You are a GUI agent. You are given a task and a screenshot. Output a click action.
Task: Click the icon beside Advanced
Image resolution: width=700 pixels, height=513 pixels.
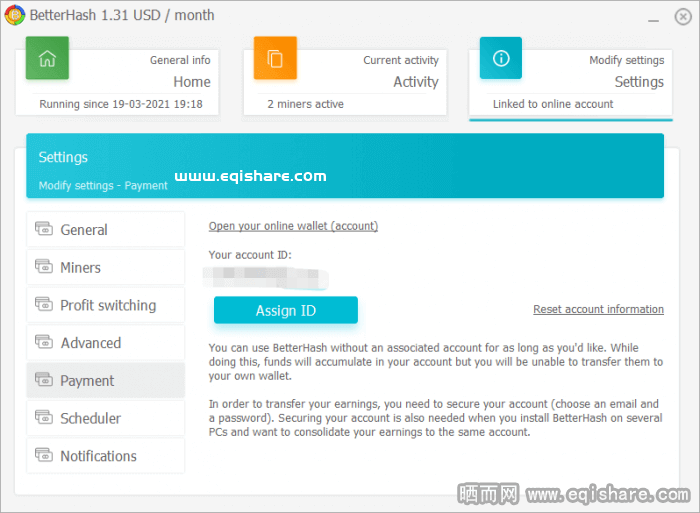43,343
